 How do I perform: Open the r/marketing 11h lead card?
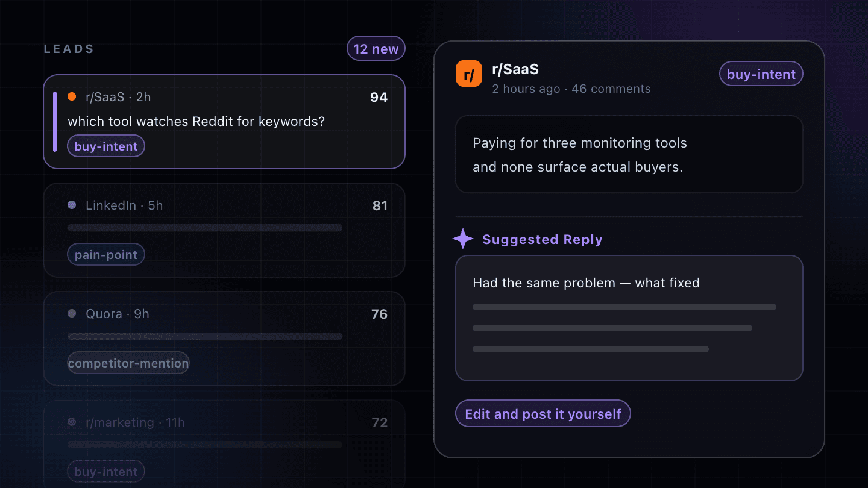click(224, 444)
